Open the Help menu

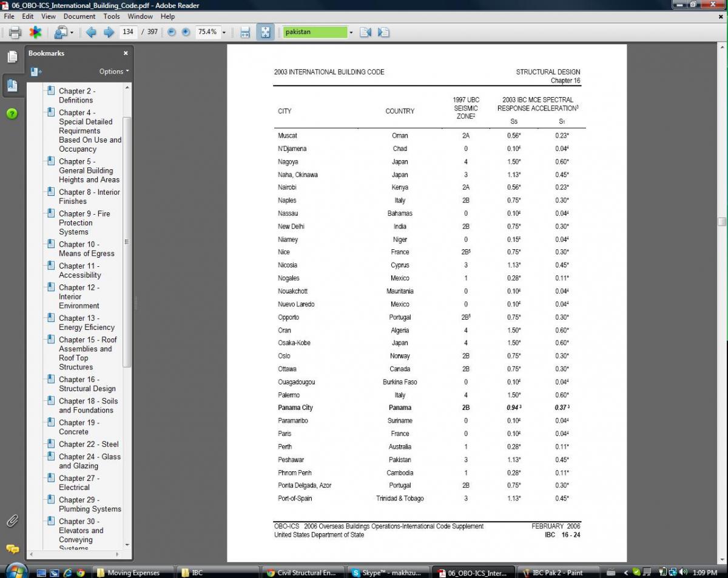tap(167, 16)
